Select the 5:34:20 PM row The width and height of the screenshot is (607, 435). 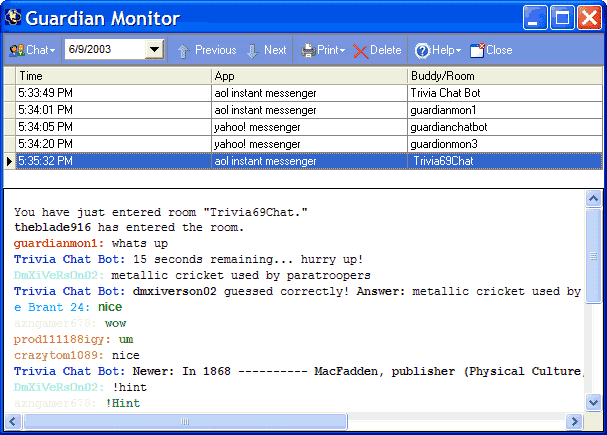(x=303, y=144)
